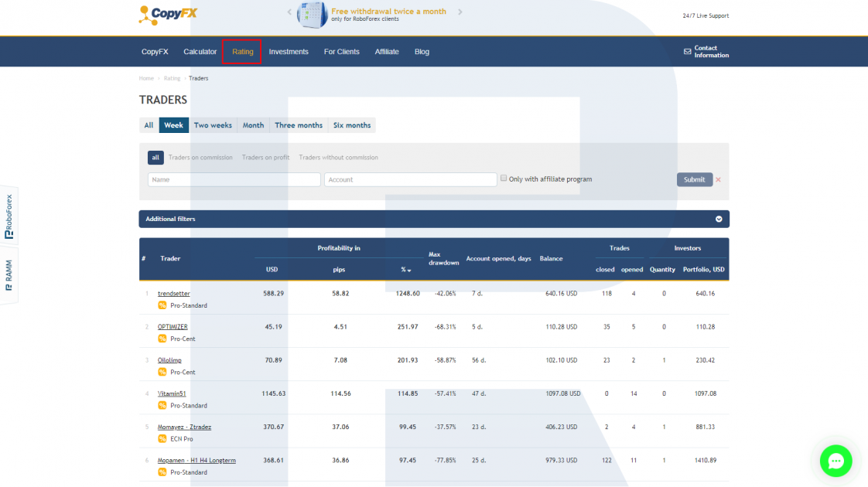868x487 pixels.
Task: Click the percent badge beside ECN Pro
Action: pyautogui.click(x=162, y=439)
